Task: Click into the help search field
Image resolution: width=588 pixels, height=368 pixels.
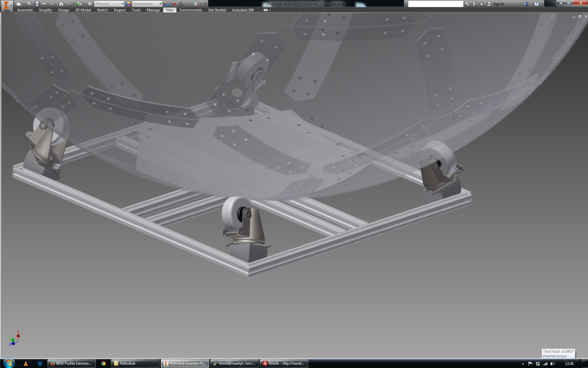Action: click(435, 4)
